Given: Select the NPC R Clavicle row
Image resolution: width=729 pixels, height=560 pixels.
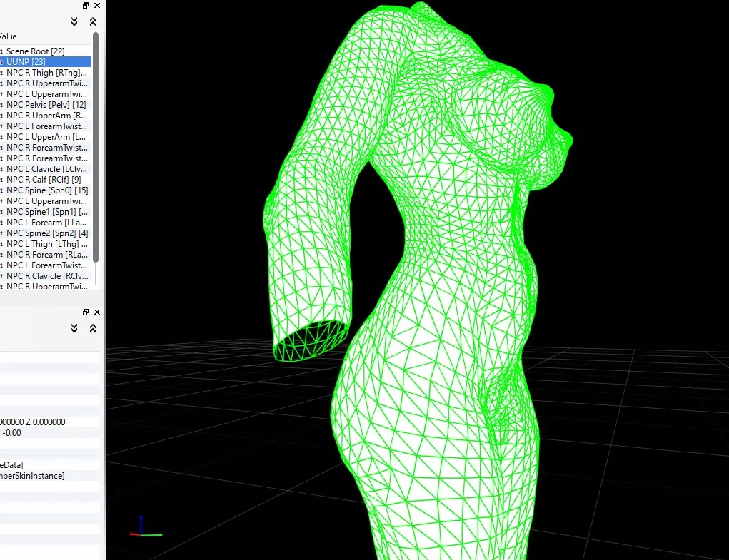Looking at the screenshot, I should pyautogui.click(x=46, y=276).
